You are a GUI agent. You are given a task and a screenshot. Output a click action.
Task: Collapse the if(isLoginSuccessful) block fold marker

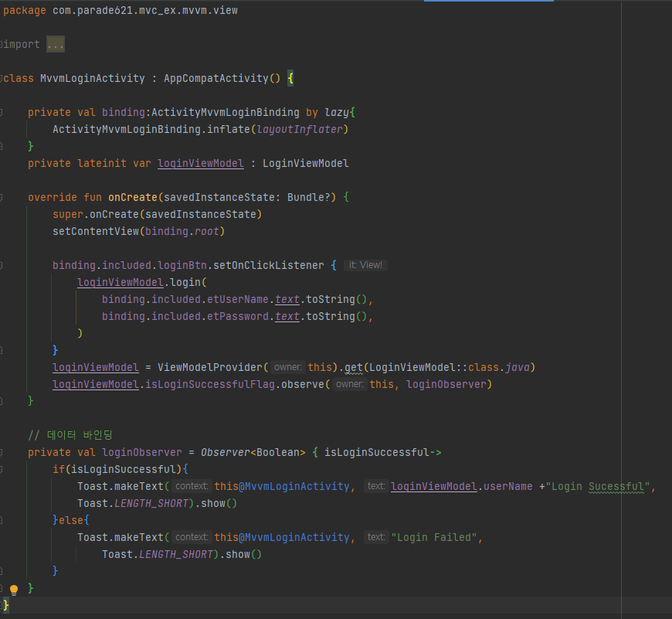tap(2, 469)
